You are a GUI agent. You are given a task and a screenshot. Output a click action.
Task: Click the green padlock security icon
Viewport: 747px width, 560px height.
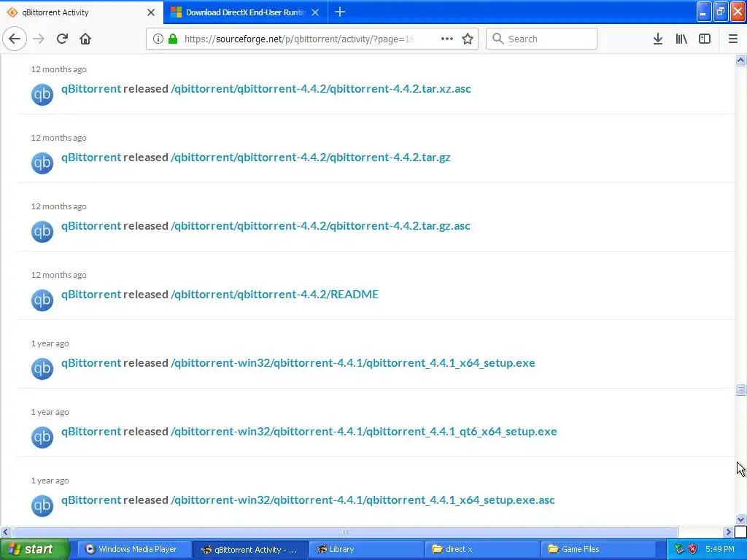pyautogui.click(x=173, y=39)
